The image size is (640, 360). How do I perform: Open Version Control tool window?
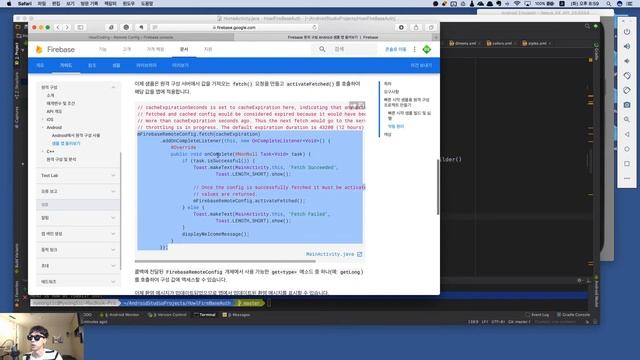(x=167, y=315)
